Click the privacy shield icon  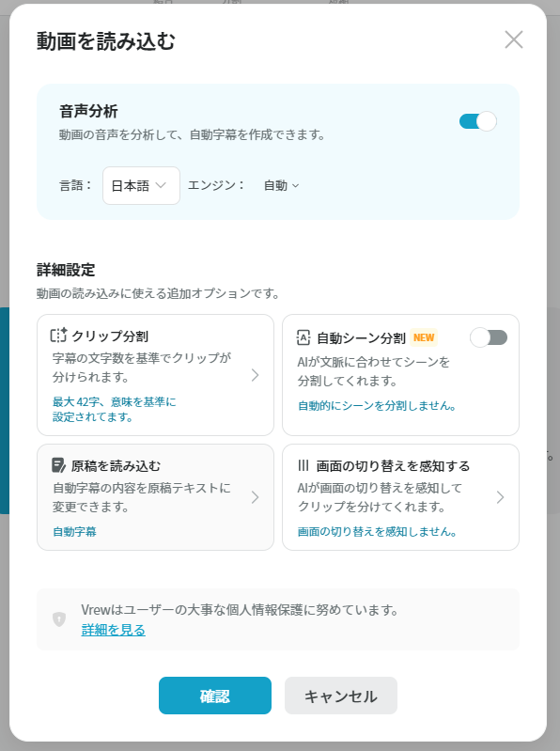[59, 619]
